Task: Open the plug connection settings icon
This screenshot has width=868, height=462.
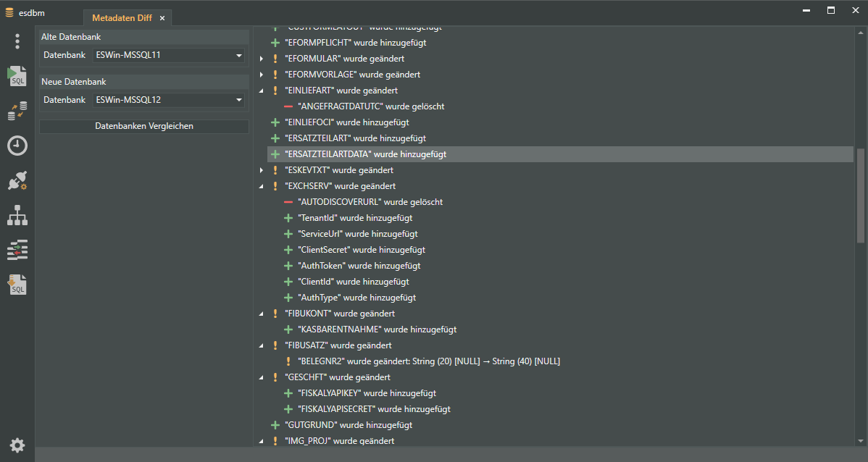Action: [17, 181]
